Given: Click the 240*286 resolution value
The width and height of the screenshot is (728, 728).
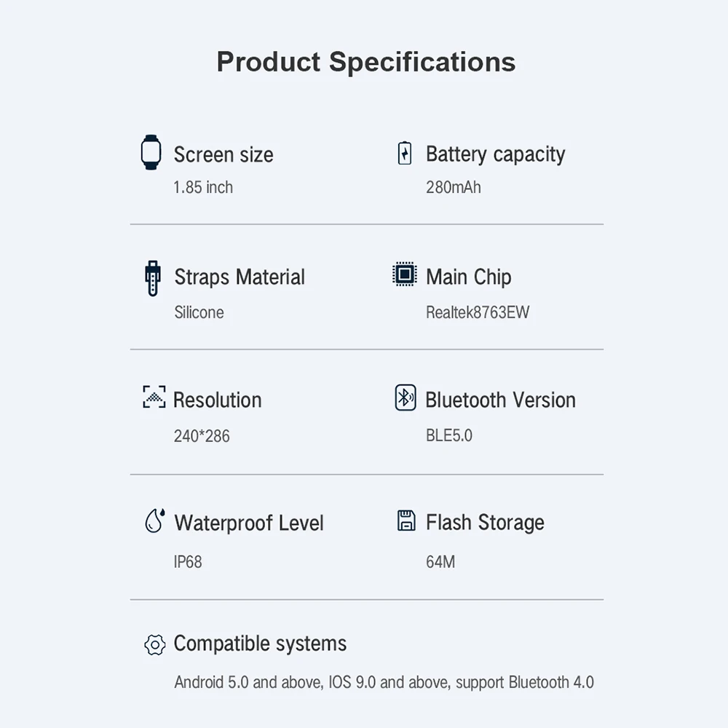Looking at the screenshot, I should pos(202,436).
